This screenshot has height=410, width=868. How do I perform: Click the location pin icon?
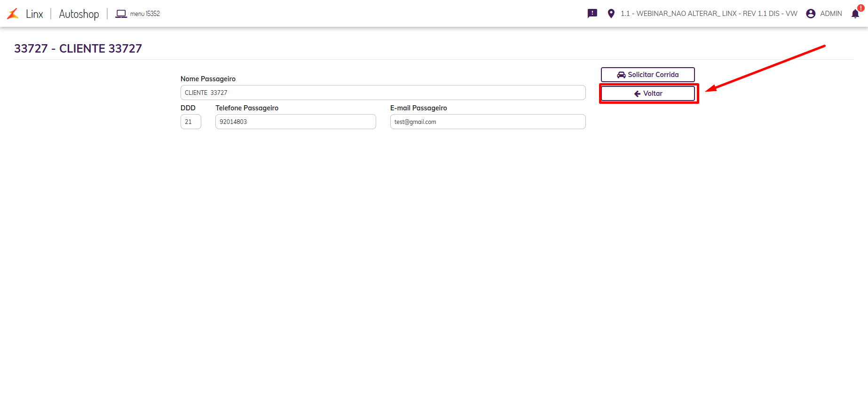click(x=611, y=14)
